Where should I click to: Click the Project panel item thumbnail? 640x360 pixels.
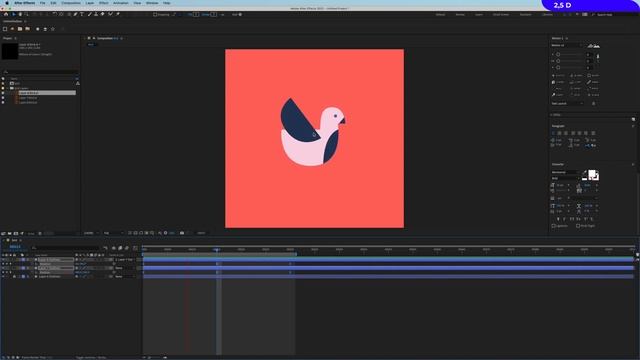point(10,51)
